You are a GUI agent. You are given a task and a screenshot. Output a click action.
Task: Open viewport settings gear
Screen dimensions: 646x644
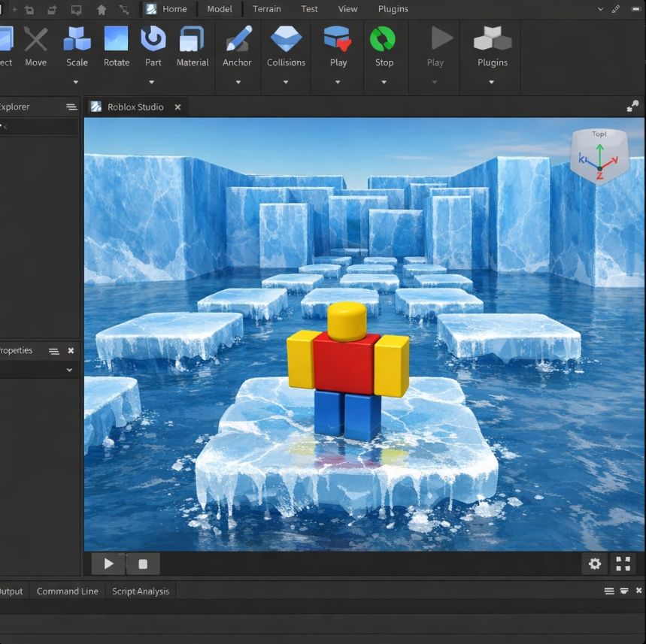click(x=595, y=564)
